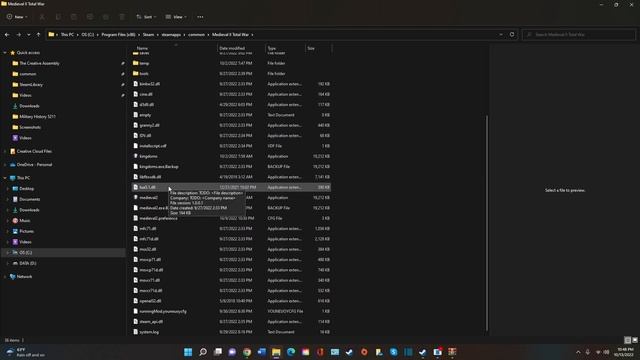Viewport: 640px width, 360px height.
Task: Sort by Size column header
Action: 311,48
